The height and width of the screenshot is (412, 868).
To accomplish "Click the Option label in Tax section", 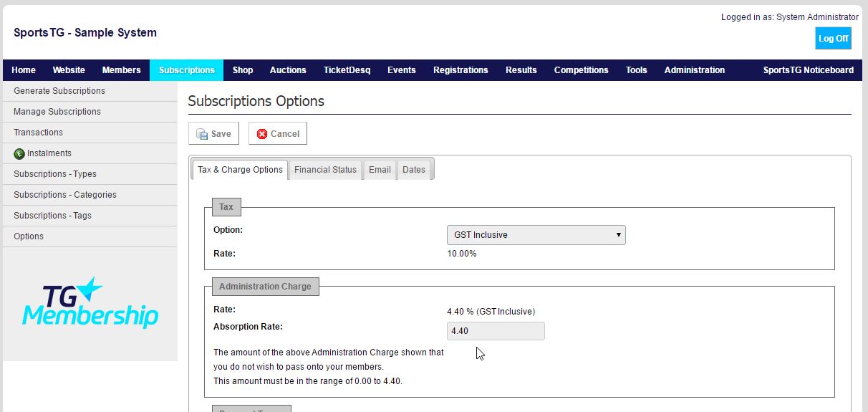I will tap(228, 230).
